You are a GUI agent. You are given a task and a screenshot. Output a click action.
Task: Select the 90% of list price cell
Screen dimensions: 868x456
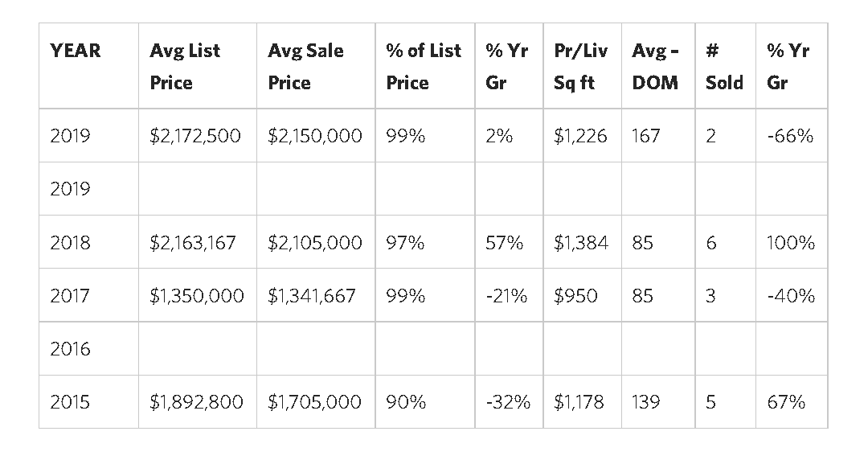pos(406,401)
